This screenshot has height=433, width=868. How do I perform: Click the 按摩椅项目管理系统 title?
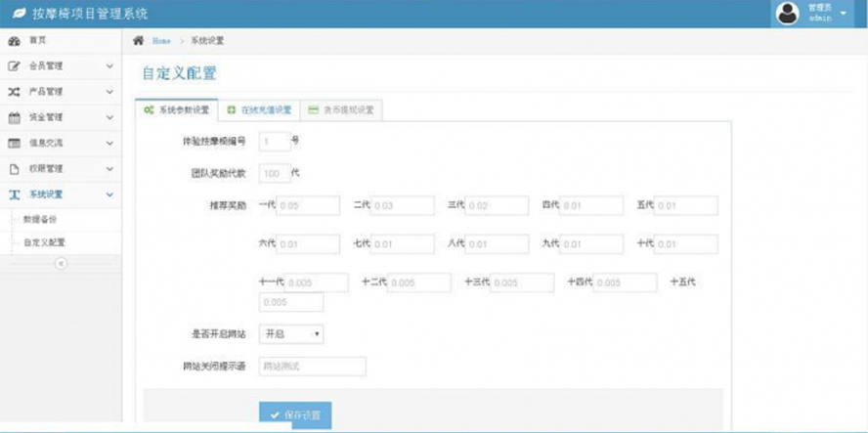90,14
